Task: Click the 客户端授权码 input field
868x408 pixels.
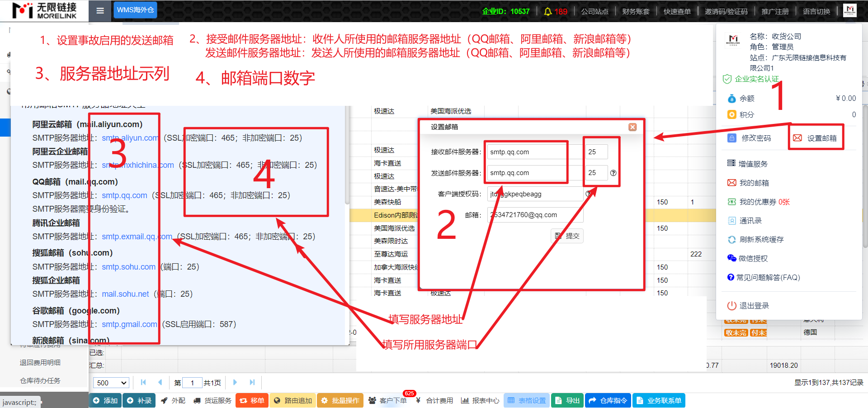Action: click(x=535, y=194)
